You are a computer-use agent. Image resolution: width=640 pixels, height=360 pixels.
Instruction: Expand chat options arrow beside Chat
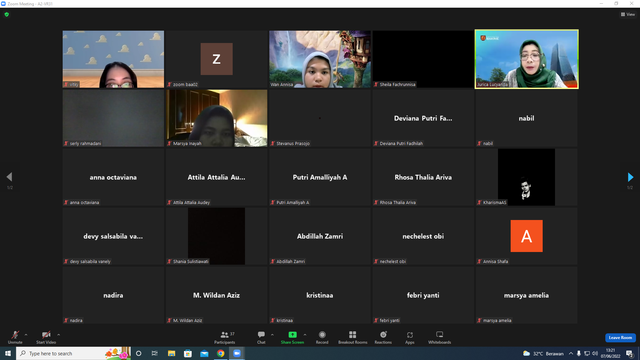pos(272,335)
